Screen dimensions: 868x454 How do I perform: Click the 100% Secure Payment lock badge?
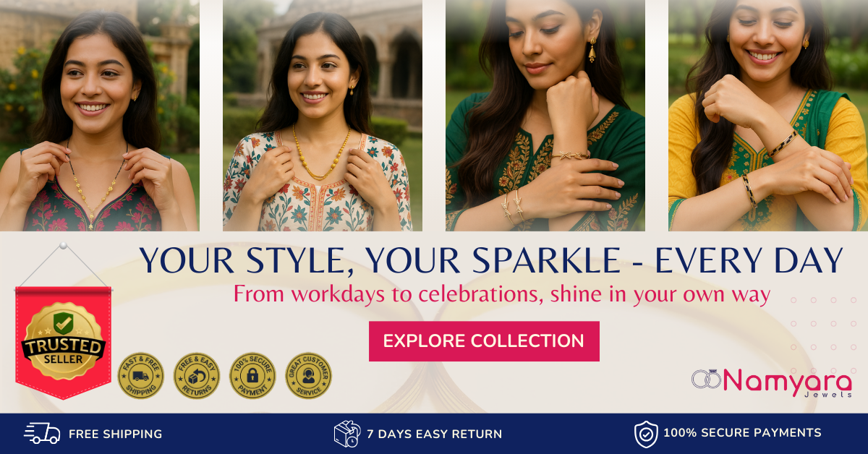(252, 376)
